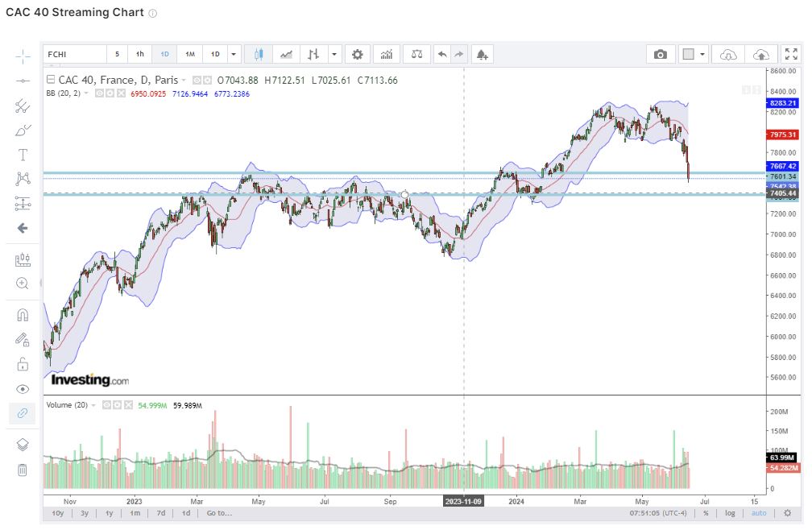Screen dimensions: 812x530
Task: Expand the Volume (20) dropdown
Action: pyautogui.click(x=93, y=405)
